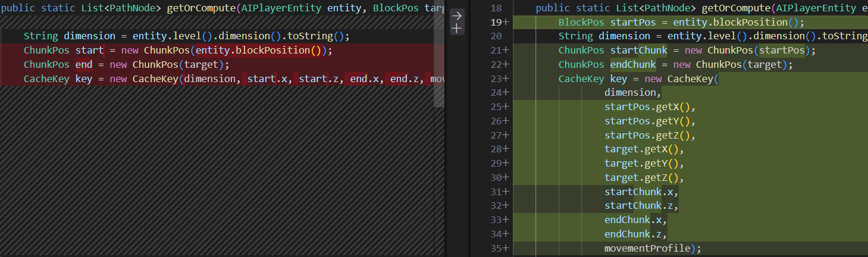
Task: Select line number 20 in the gutter
Action: 497,36
